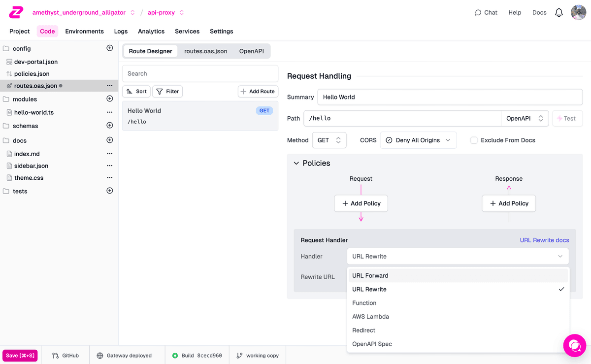The image size is (591, 364).
Task: Open the overflow menu for hello-world.ts
Action: (109, 112)
